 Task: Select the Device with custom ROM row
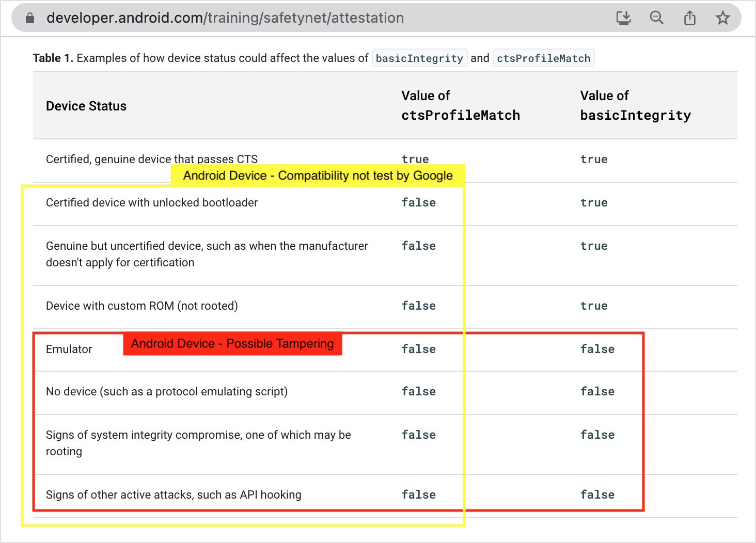click(141, 306)
